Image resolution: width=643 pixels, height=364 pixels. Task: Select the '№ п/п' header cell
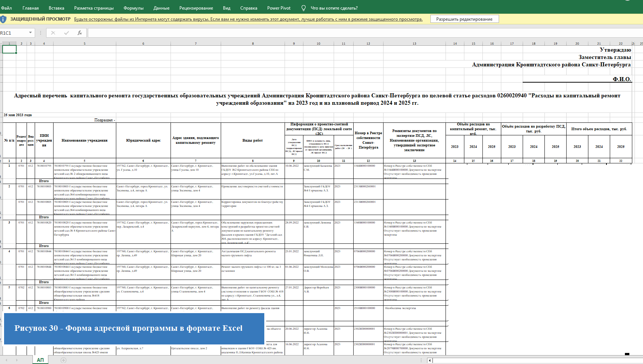pyautogui.click(x=9, y=141)
